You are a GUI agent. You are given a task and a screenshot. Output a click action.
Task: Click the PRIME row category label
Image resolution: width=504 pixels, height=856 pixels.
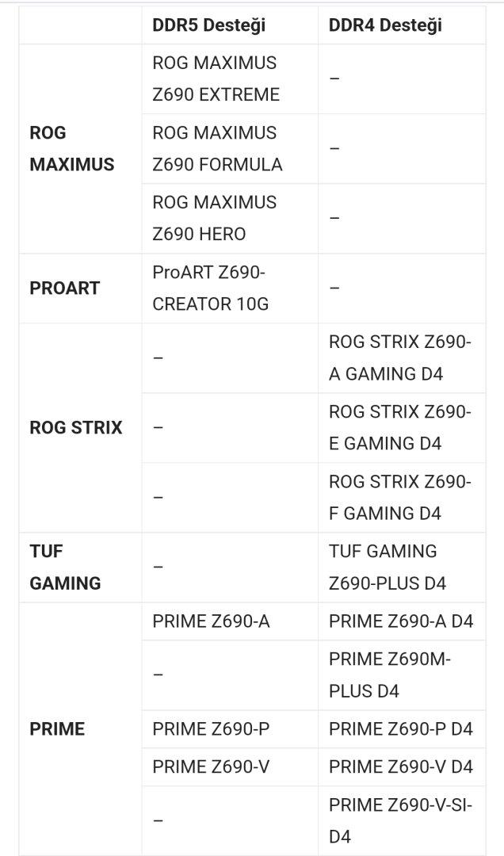click(x=57, y=729)
